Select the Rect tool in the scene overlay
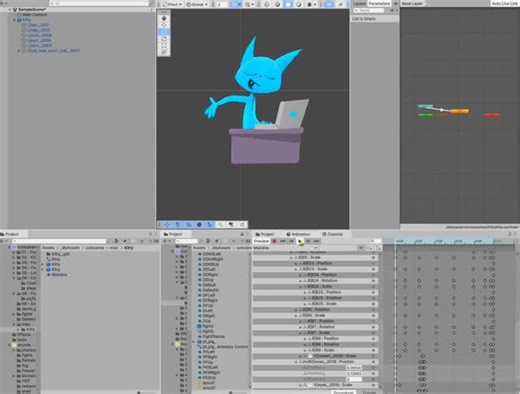This screenshot has height=394, width=520. (164, 45)
